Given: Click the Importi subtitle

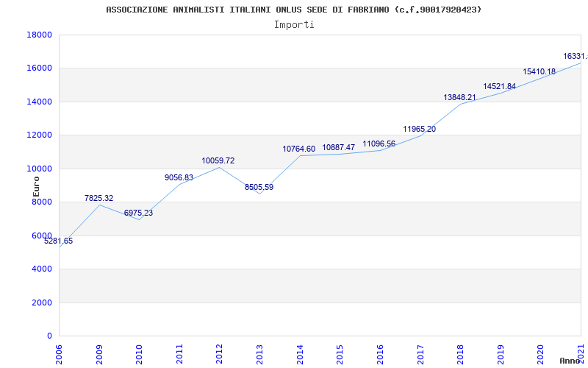Looking at the screenshot, I should coord(294,25).
